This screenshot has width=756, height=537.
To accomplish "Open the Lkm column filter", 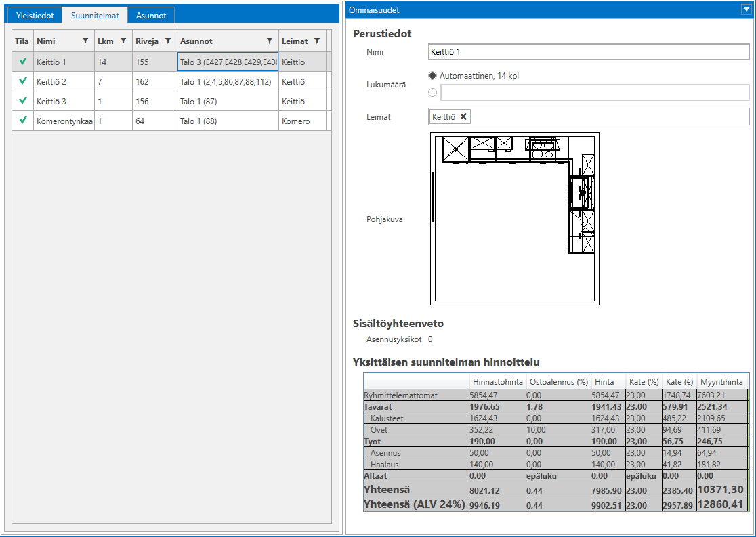I will point(123,41).
